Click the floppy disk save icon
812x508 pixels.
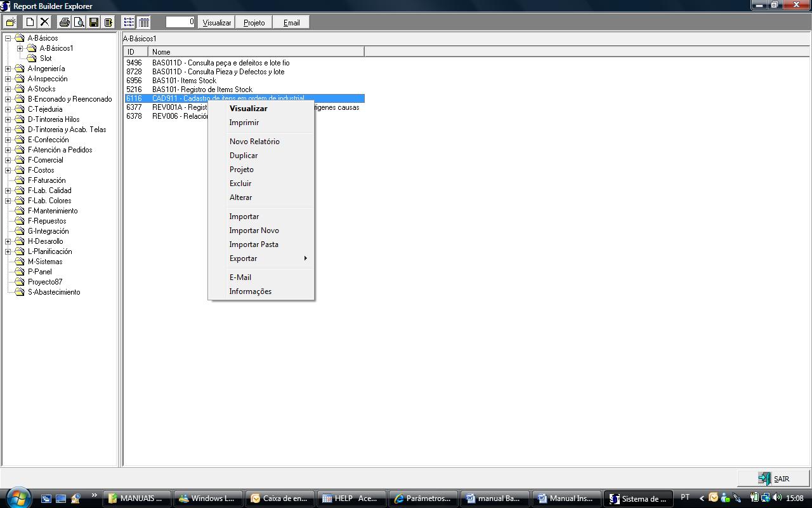tap(94, 22)
